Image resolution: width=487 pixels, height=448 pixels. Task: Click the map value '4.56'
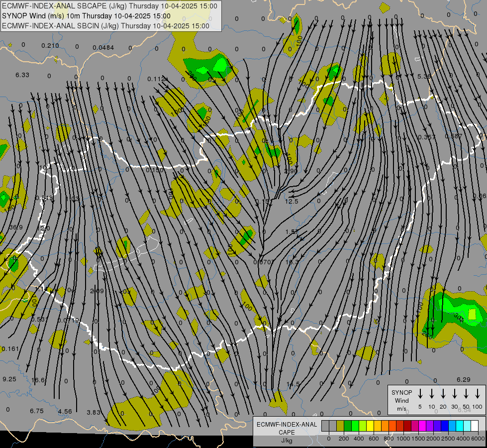[65, 412]
